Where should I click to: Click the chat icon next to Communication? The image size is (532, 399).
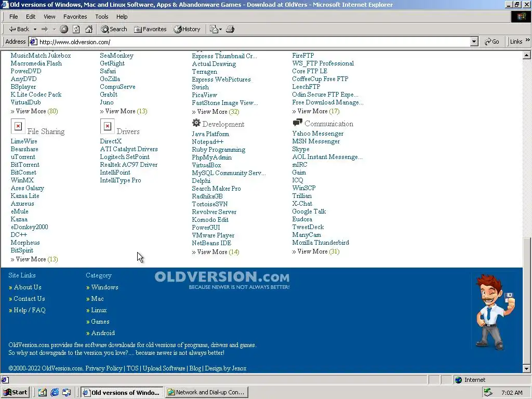297,123
